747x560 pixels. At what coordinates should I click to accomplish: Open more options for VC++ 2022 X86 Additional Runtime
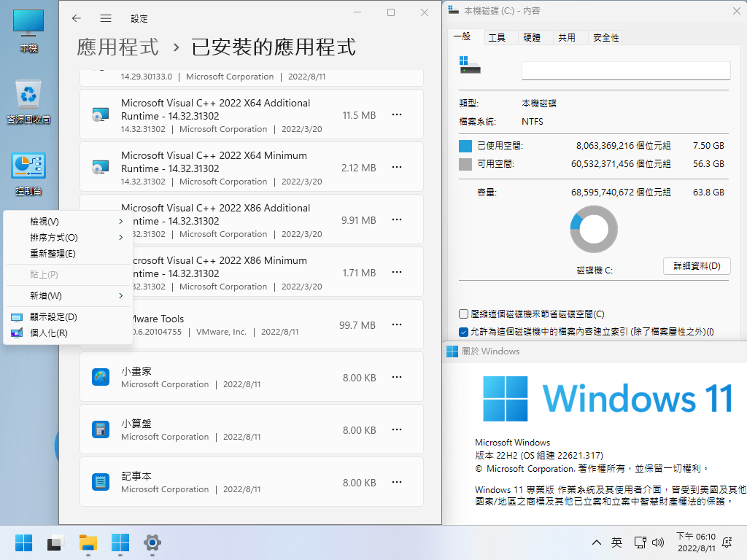(x=397, y=219)
